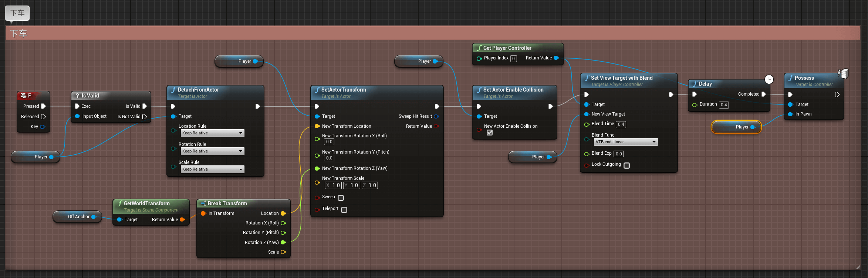The height and width of the screenshot is (278, 868).
Task: Click New Transform Scale Y value field
Action: coord(351,185)
